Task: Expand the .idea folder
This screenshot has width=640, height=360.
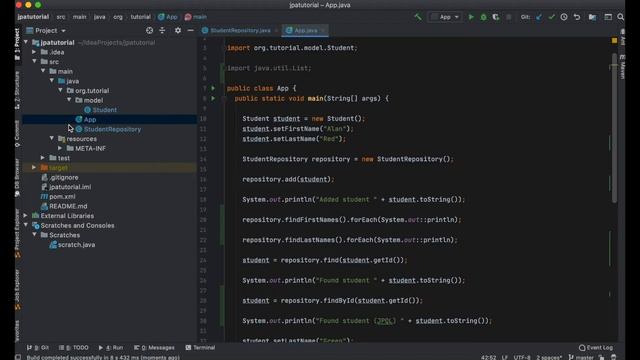Action: (x=34, y=52)
